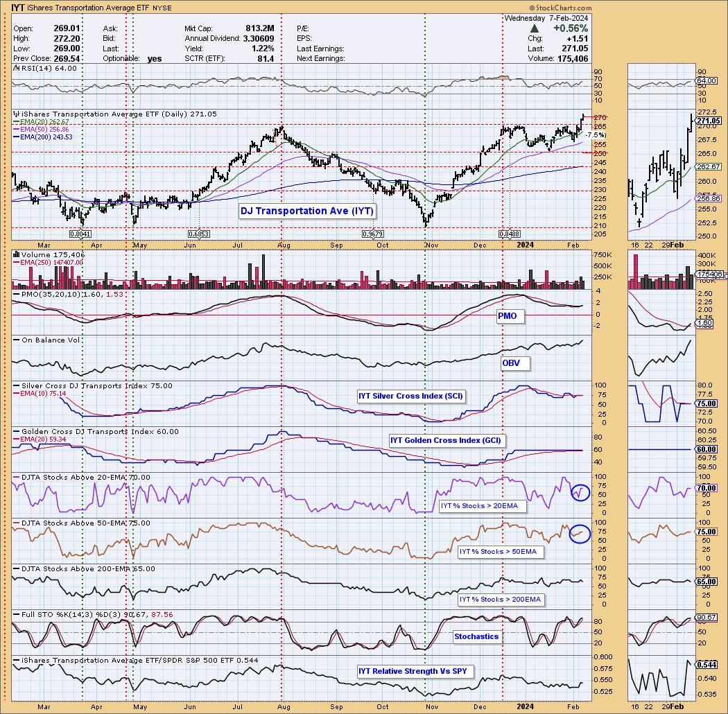Click the Optionable value yes
Image resolution: width=728 pixels, height=714 pixels.
point(155,59)
